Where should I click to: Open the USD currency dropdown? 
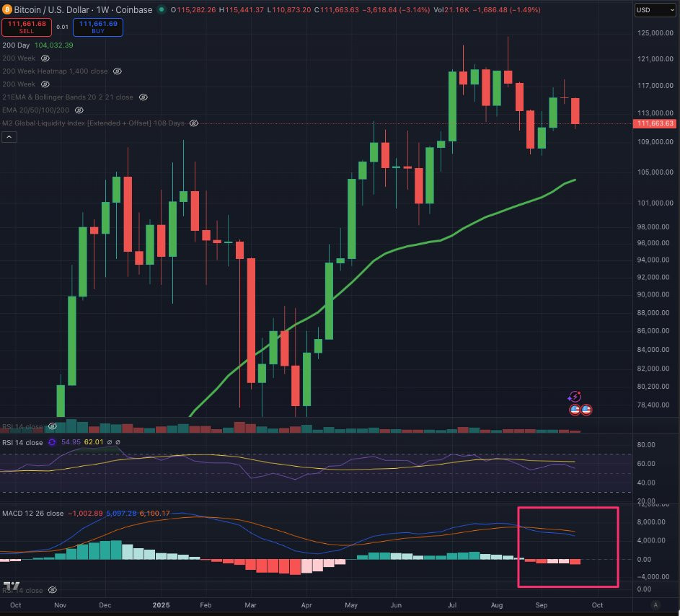(655, 9)
